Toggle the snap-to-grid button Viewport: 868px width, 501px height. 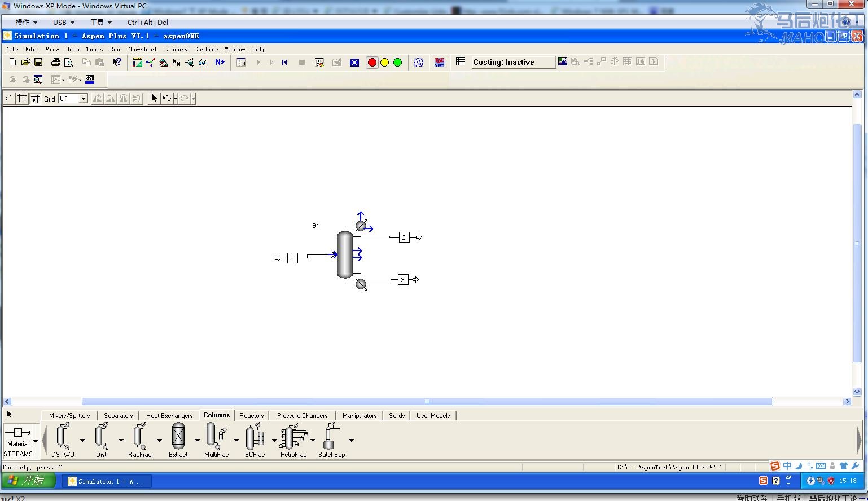(35, 98)
